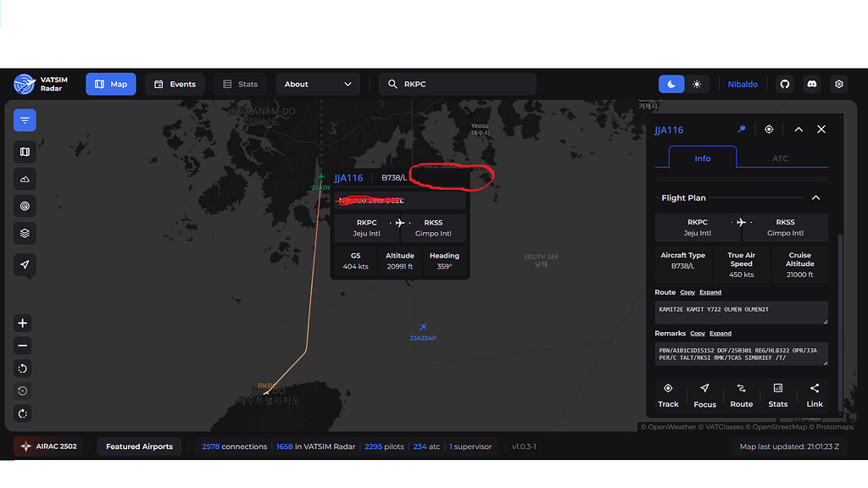The image size is (868, 488).
Task: Open Discord from the top bar icon
Action: [x=811, y=84]
